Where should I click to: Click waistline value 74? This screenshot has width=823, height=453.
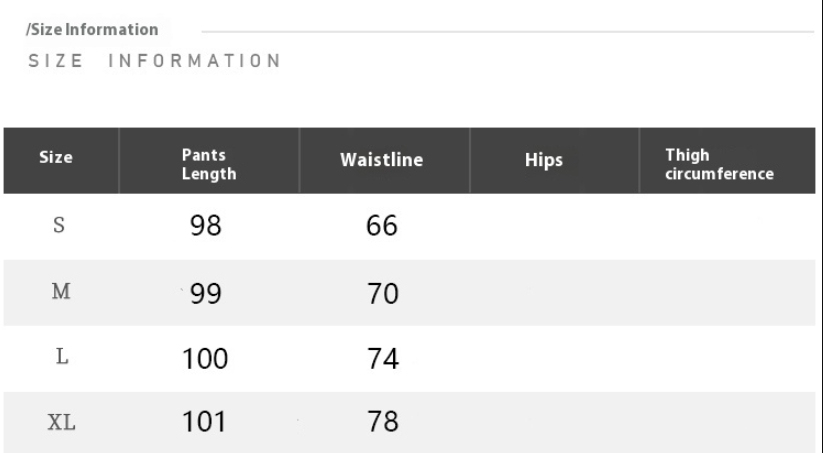(383, 359)
